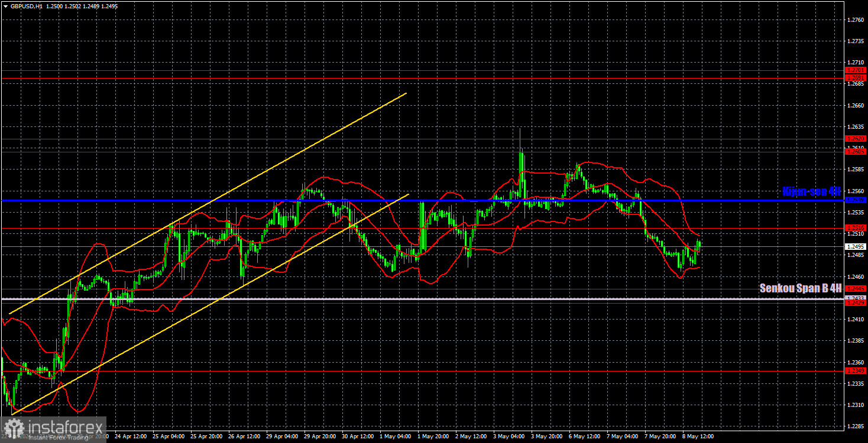Click the red 1.2349 level tag
Image resolution: width=868 pixels, height=443 pixels.
coord(855,370)
